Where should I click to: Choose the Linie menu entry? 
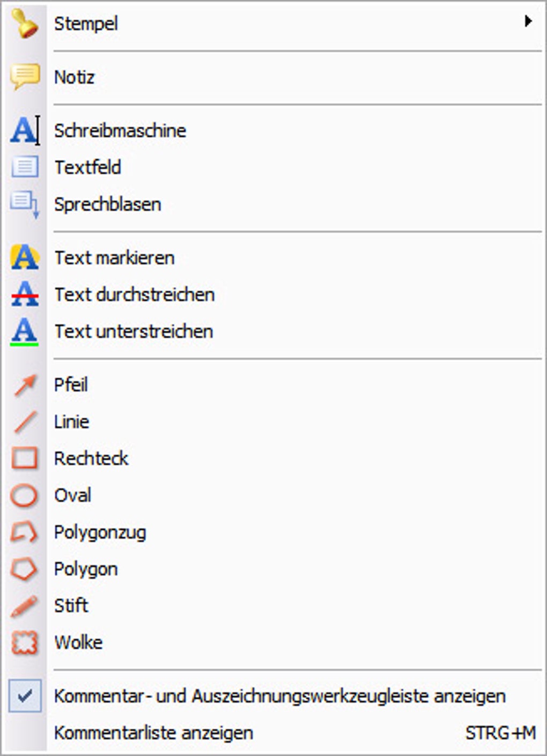coord(71,422)
